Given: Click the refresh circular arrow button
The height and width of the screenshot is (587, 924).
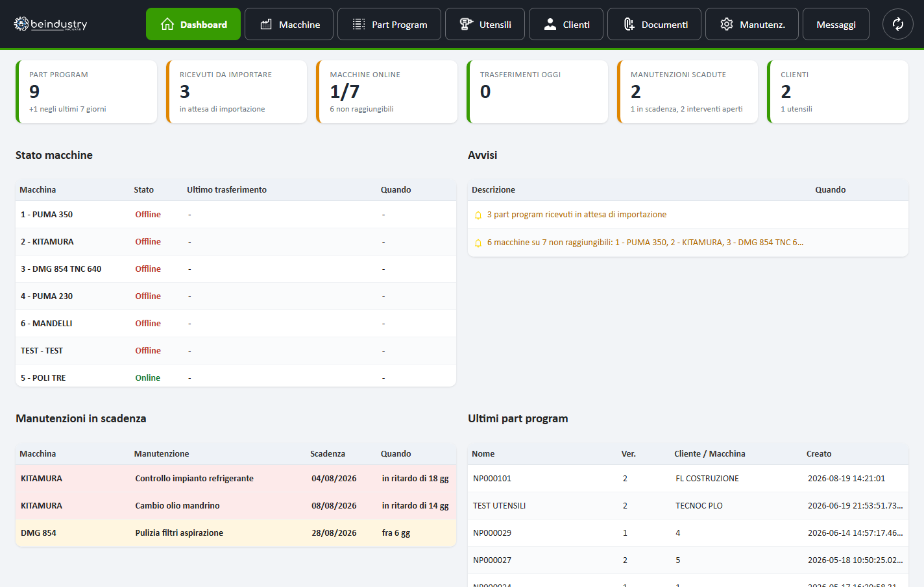Looking at the screenshot, I should pyautogui.click(x=898, y=24).
